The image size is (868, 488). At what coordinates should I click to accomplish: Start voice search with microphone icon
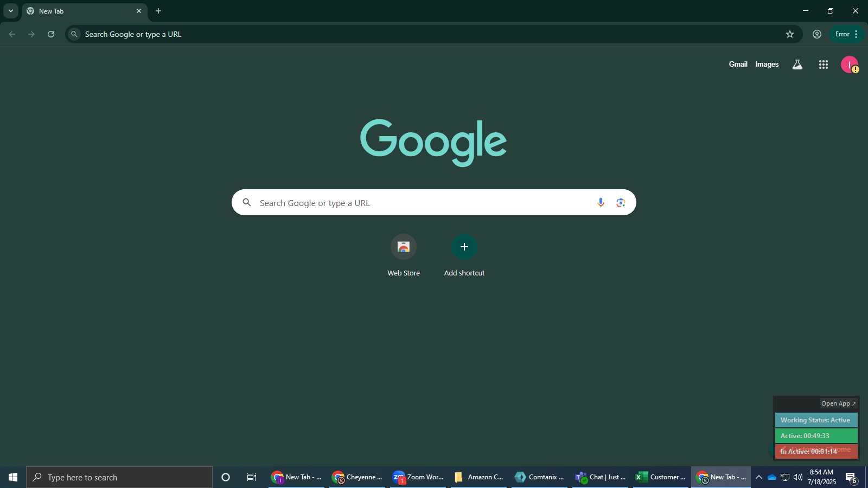coord(601,202)
